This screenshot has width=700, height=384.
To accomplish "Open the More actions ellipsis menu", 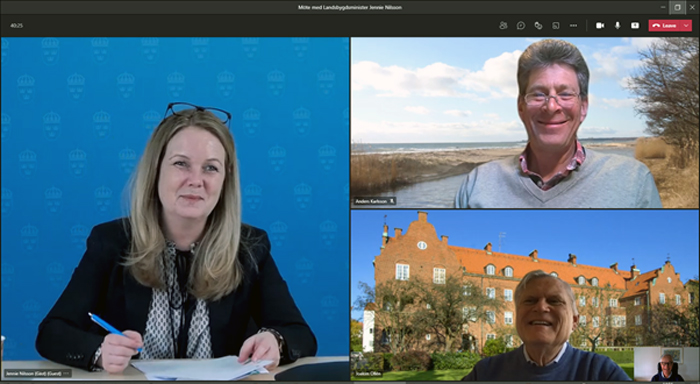I will coord(574,25).
